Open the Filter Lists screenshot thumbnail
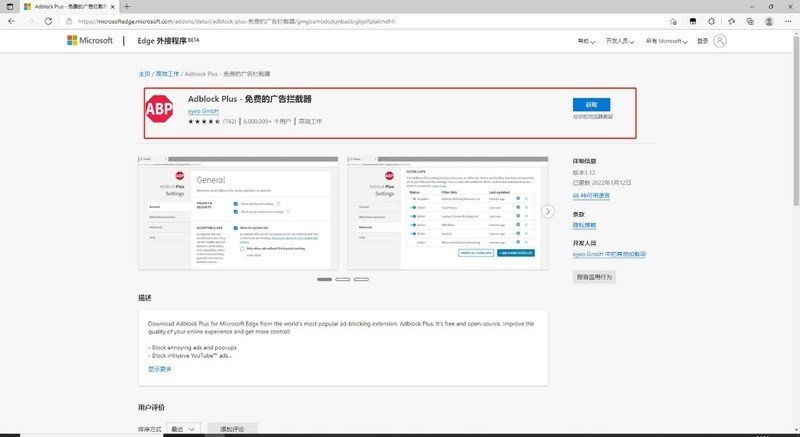This screenshot has height=437, width=800. click(x=448, y=213)
